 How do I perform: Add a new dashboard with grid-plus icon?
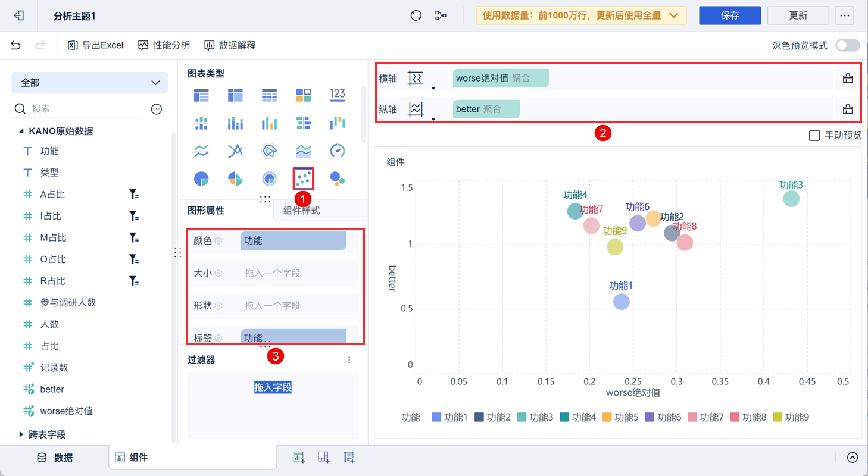click(x=324, y=457)
